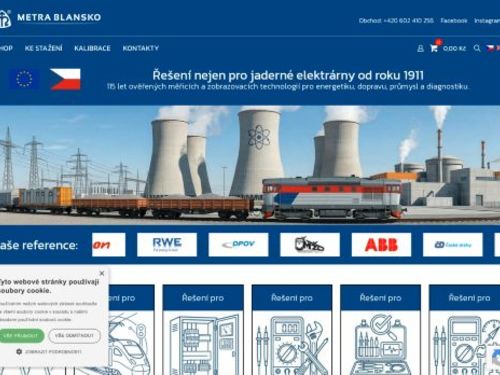500x375 pixels.
Task: Click the METRA BLANSKO site title
Action: pos(59,17)
